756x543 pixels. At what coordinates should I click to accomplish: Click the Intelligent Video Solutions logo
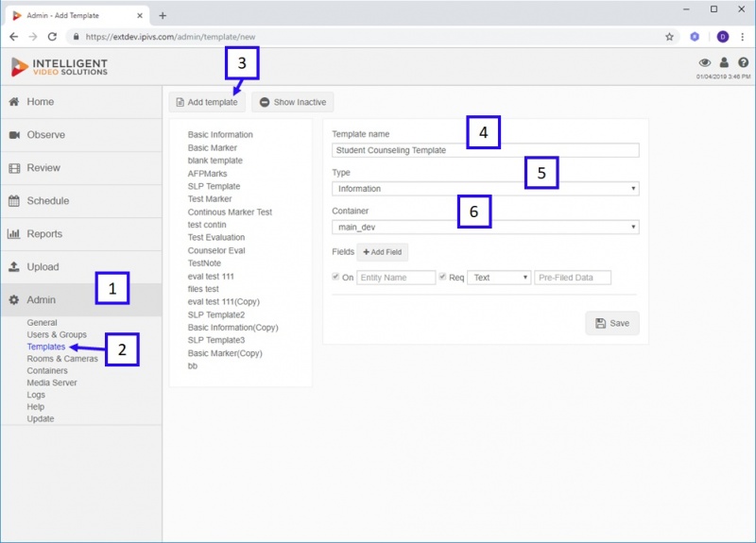pyautogui.click(x=59, y=67)
